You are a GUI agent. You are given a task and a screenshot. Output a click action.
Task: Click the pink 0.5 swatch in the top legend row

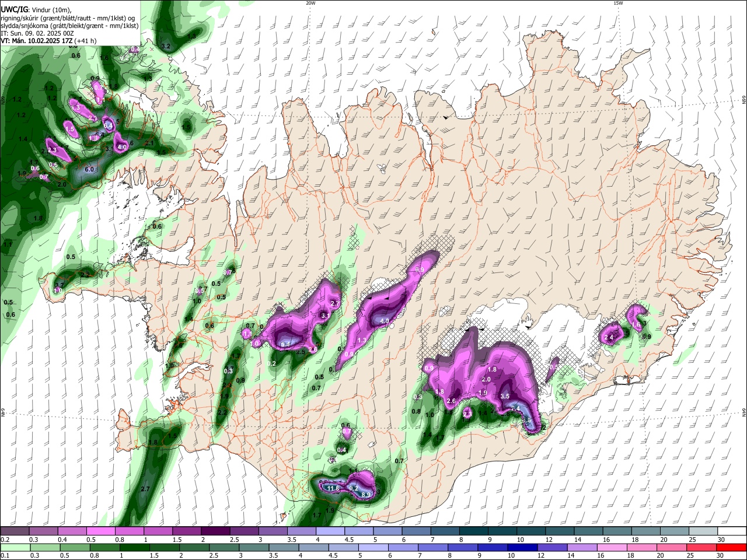100,531
